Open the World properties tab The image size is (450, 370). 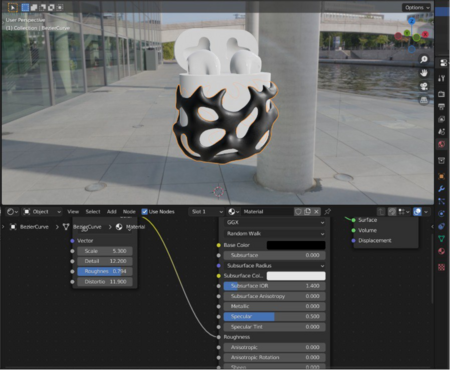[442, 144]
